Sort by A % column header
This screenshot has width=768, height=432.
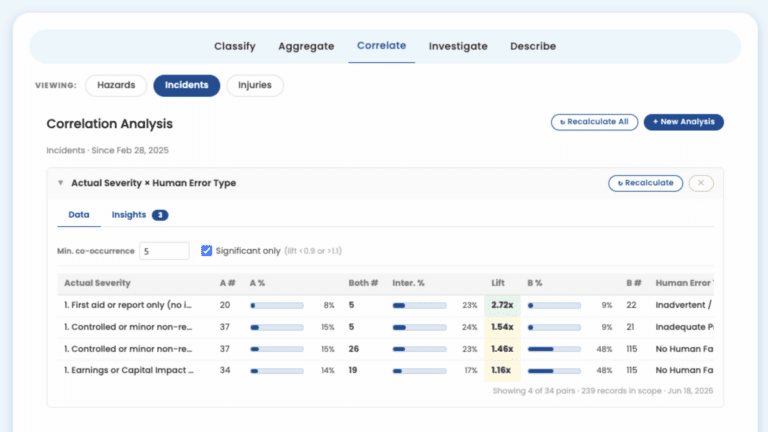[257, 283]
